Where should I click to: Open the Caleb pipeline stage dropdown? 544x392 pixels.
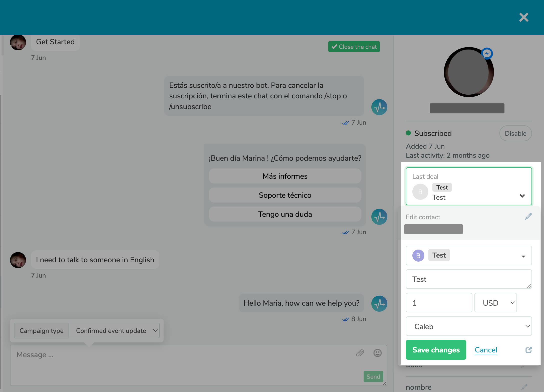click(x=468, y=326)
